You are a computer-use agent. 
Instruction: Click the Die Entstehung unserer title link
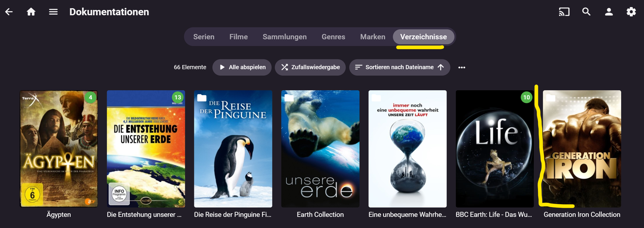[144, 215]
